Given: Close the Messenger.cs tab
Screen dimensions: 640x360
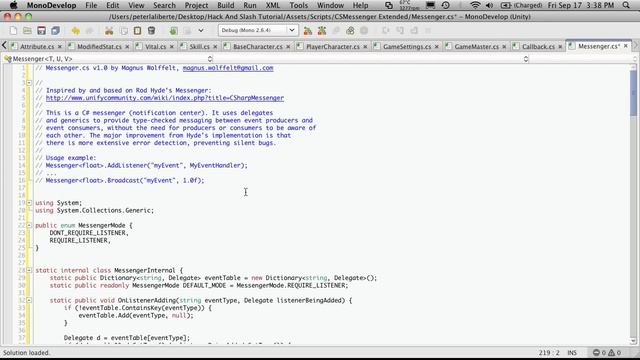Looking at the screenshot, I should 626,46.
